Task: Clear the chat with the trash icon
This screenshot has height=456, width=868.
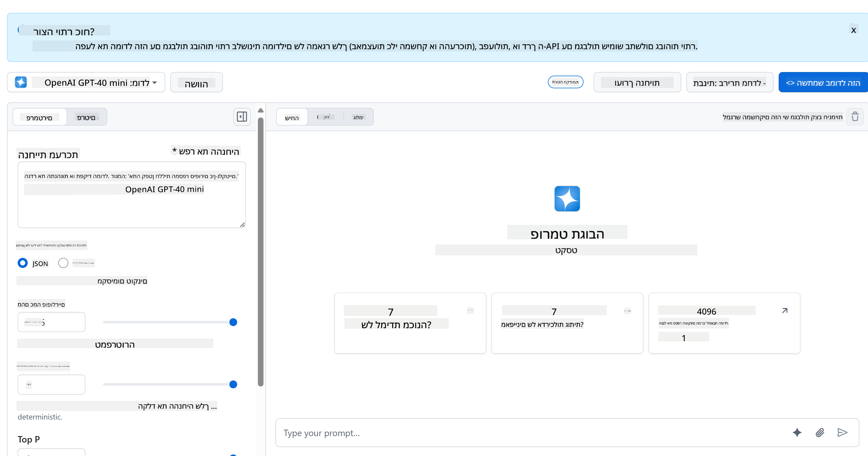Action: [855, 116]
